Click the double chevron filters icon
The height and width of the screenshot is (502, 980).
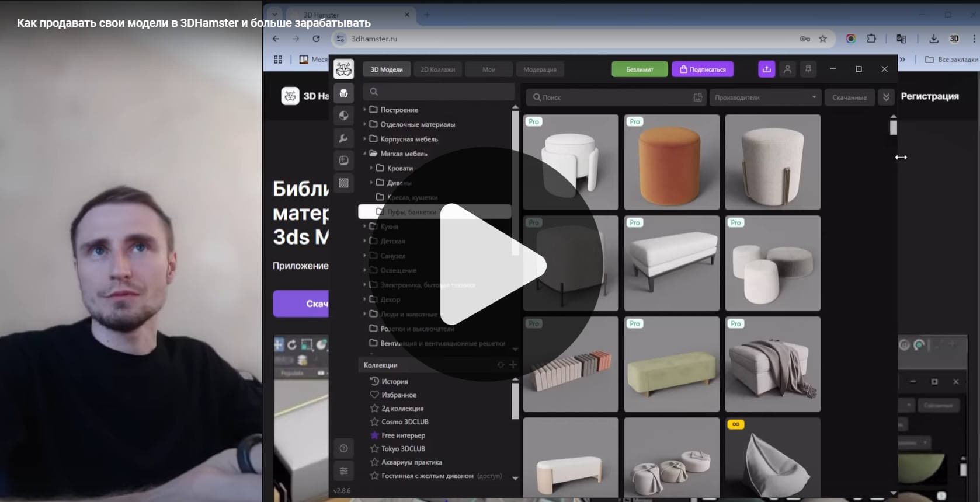tap(886, 97)
